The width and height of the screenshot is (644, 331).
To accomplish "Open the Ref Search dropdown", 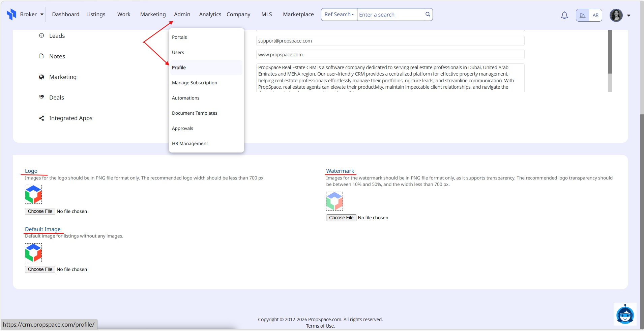I will [x=339, y=15].
